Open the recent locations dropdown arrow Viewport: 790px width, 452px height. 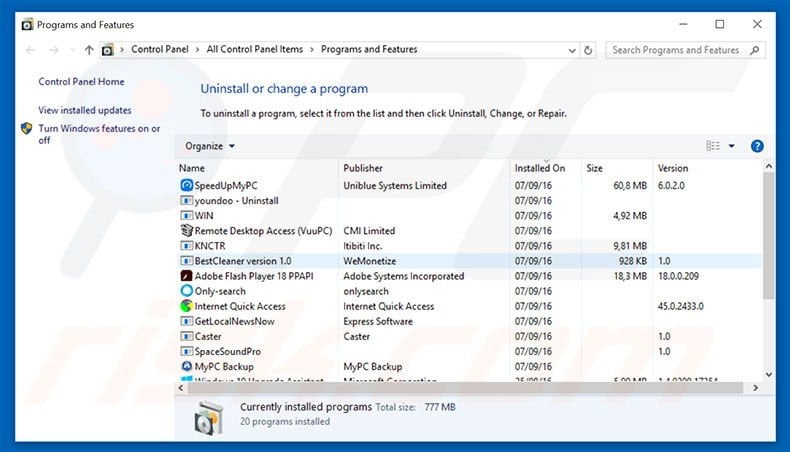tap(73, 50)
